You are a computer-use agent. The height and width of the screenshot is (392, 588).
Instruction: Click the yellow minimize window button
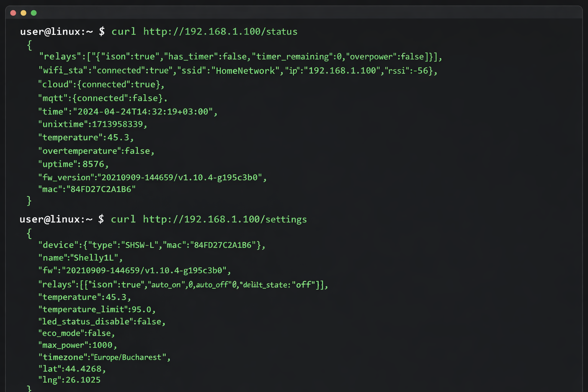pos(23,13)
